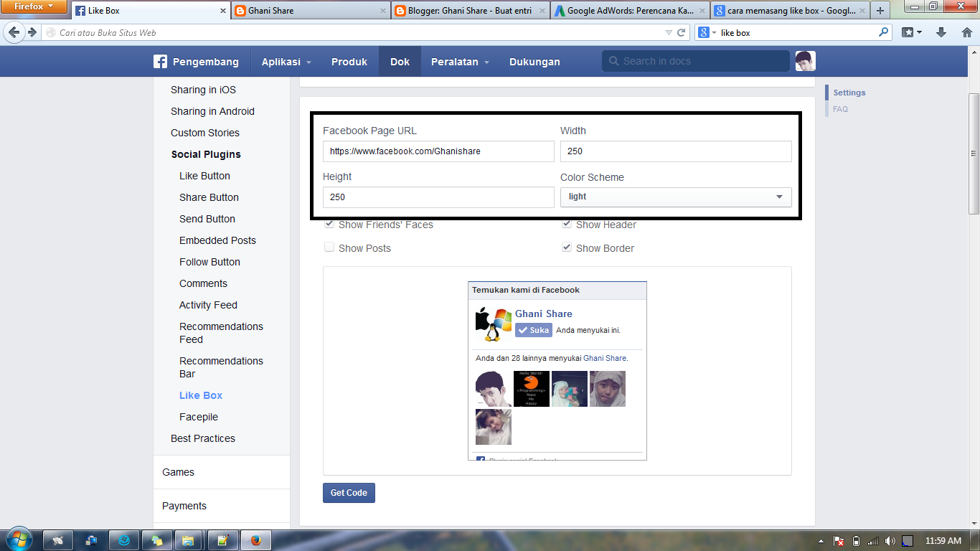Viewport: 980px width, 551px height.
Task: Click the Width input field
Action: [676, 151]
